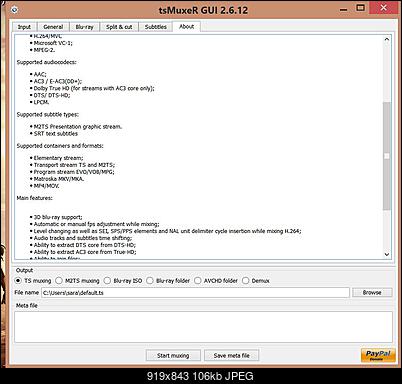Click the Start muxing button
Image resolution: width=402 pixels, height=384 pixels.
click(x=173, y=355)
